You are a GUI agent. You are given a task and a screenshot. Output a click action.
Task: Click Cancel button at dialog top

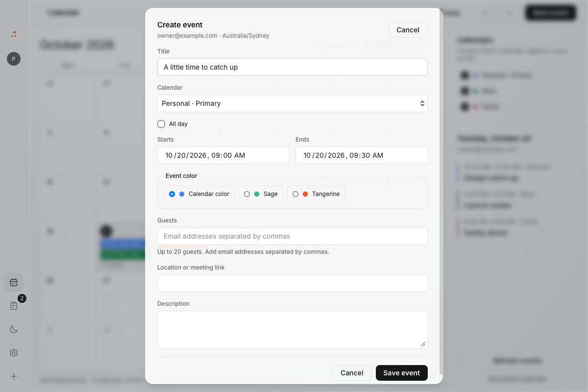point(408,30)
